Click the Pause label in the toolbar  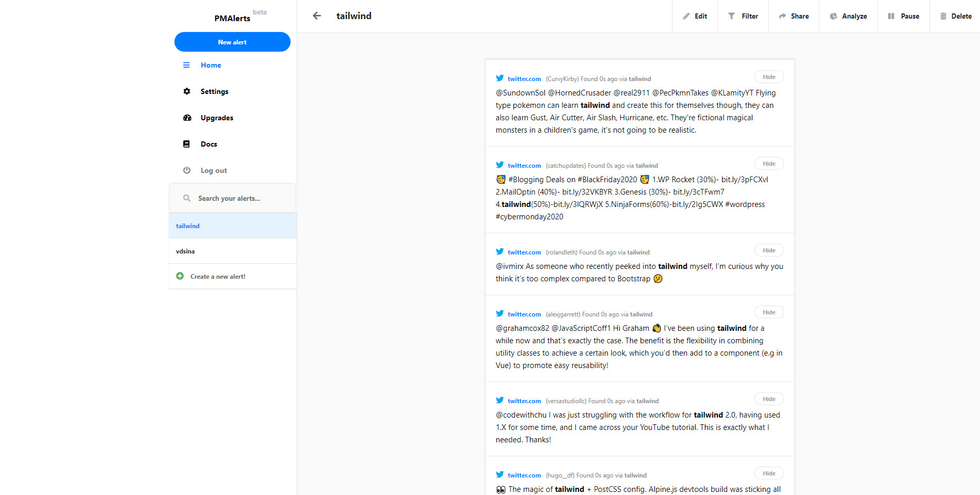[910, 17]
